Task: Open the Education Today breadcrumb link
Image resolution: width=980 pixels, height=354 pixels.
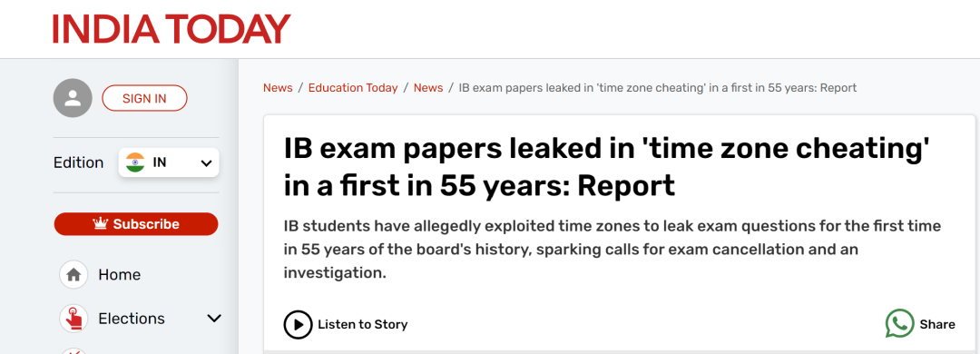Action: [353, 87]
